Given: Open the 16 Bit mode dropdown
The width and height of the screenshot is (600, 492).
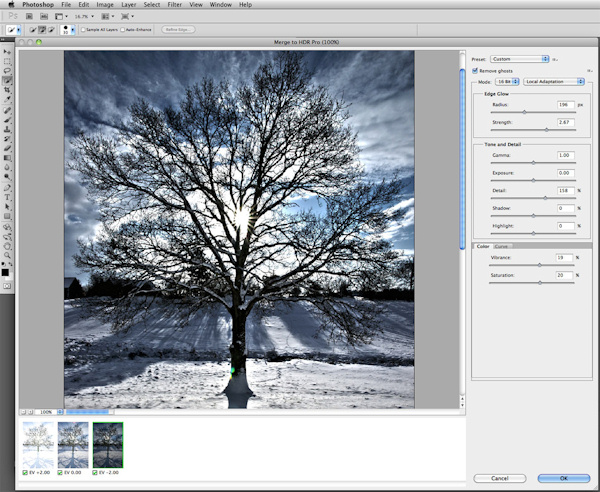Looking at the screenshot, I should point(505,81).
